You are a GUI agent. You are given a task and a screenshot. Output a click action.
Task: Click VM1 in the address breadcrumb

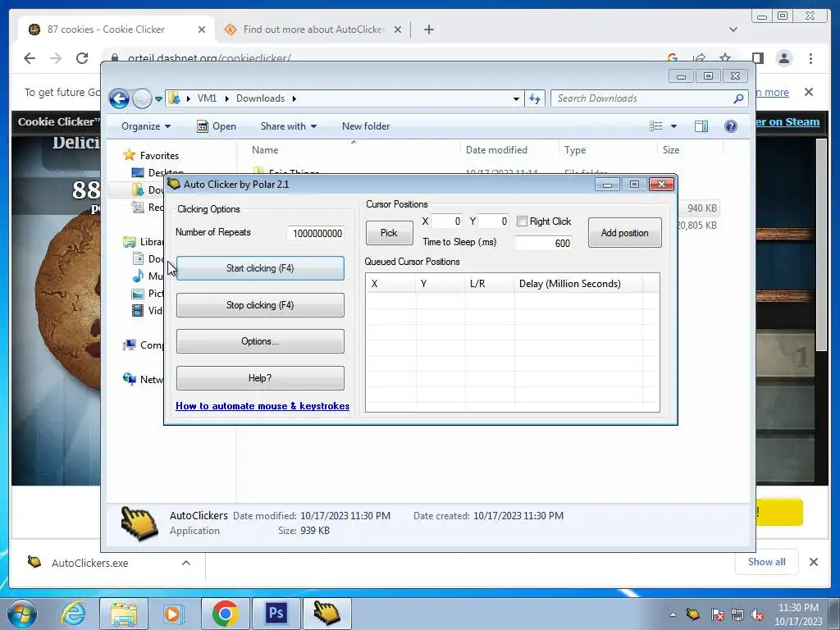tap(207, 98)
